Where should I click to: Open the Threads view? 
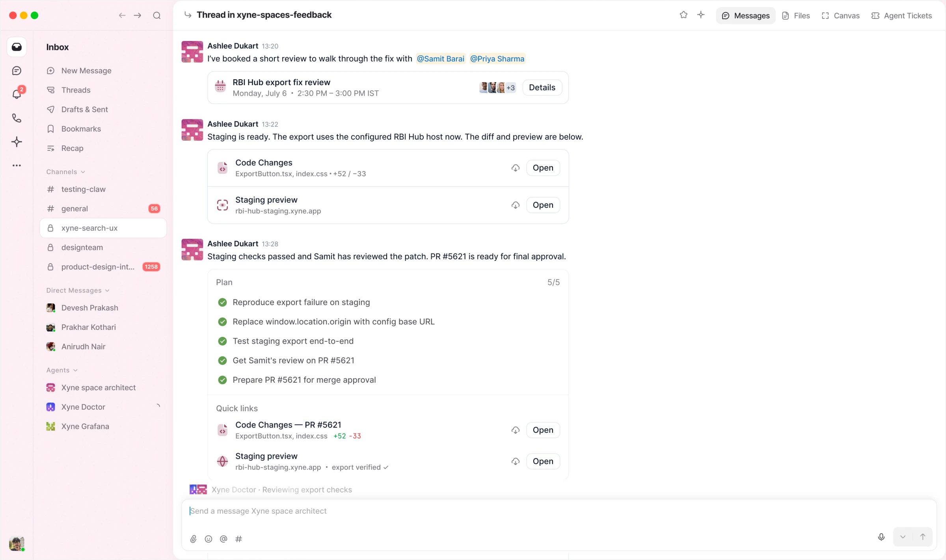[x=103, y=90]
